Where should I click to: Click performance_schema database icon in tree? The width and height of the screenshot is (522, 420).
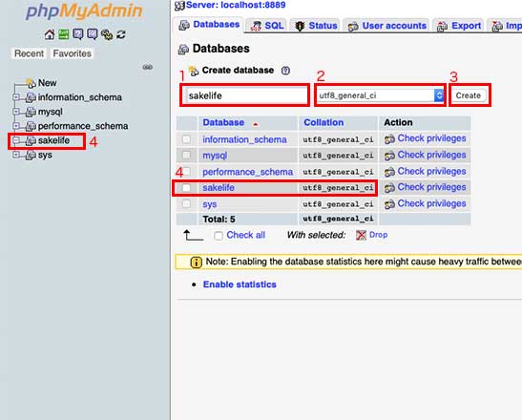click(31, 126)
